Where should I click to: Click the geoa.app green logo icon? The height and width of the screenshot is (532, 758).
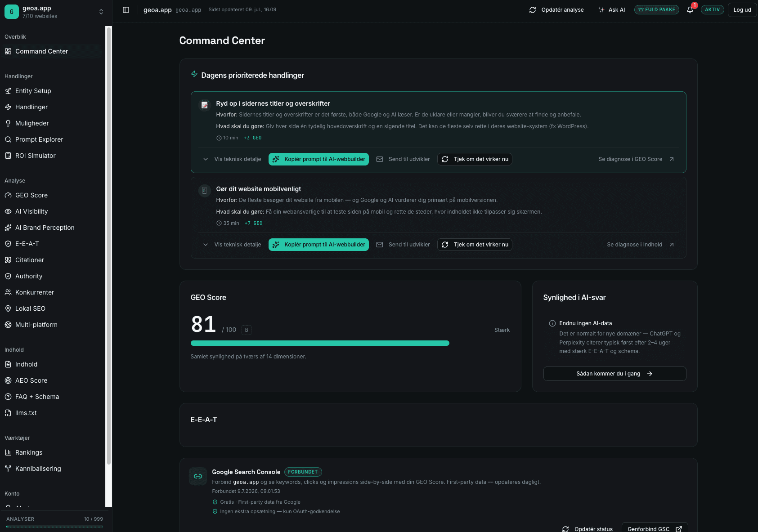tap(12, 12)
